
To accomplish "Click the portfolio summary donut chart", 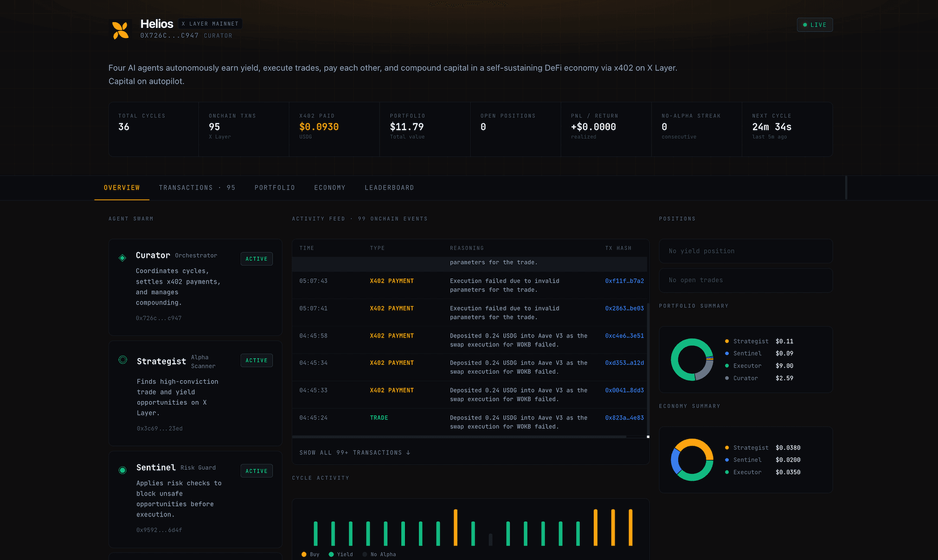I will [692, 360].
